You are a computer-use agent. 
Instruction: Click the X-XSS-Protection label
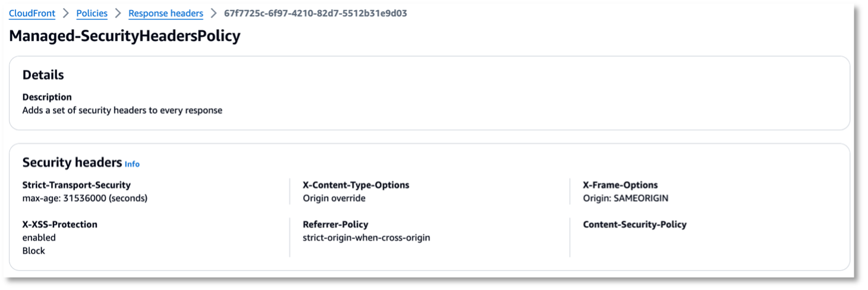pyautogui.click(x=59, y=225)
